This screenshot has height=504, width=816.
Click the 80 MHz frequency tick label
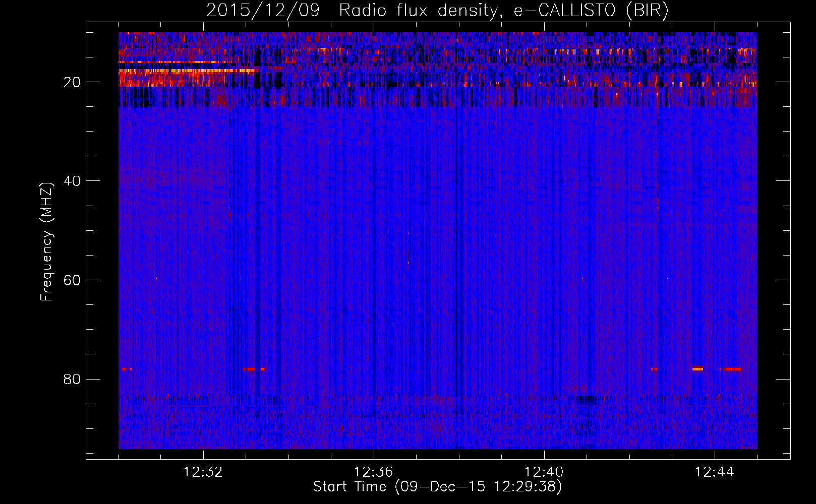tap(73, 379)
